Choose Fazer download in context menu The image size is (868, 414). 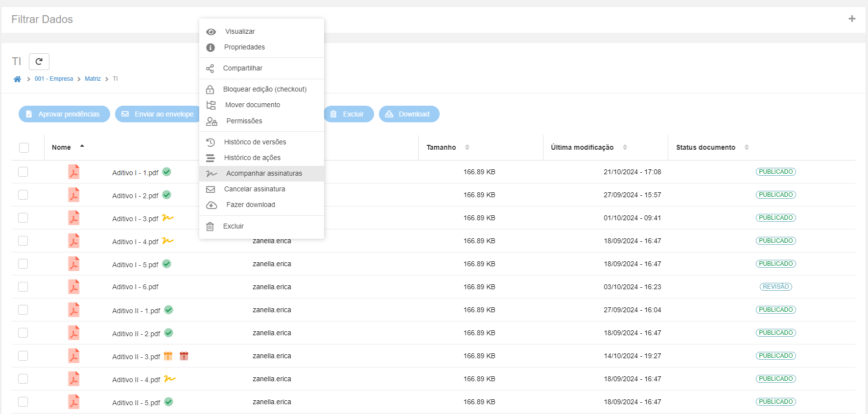point(261,205)
